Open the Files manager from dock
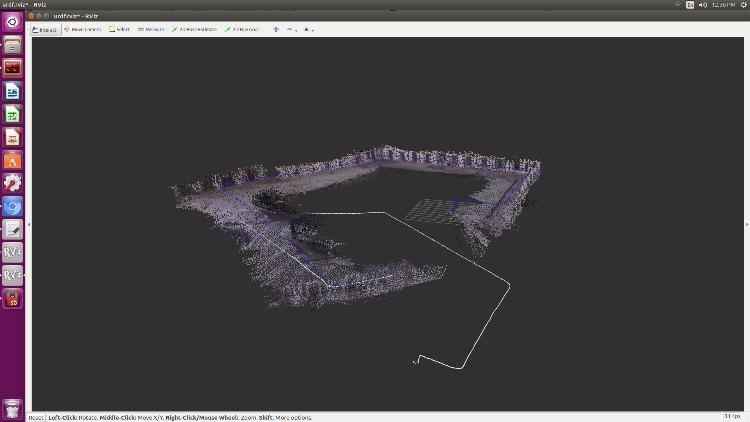 (x=13, y=46)
